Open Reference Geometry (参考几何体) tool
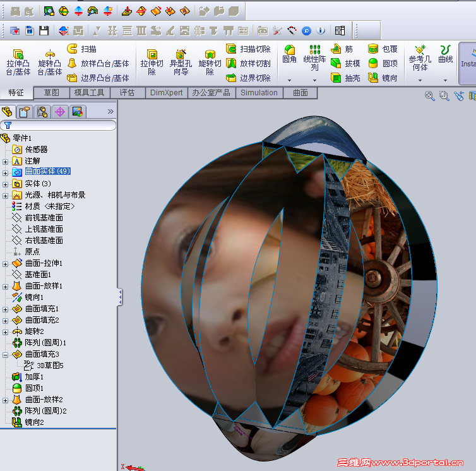This screenshot has height=471, width=476. pos(420,58)
